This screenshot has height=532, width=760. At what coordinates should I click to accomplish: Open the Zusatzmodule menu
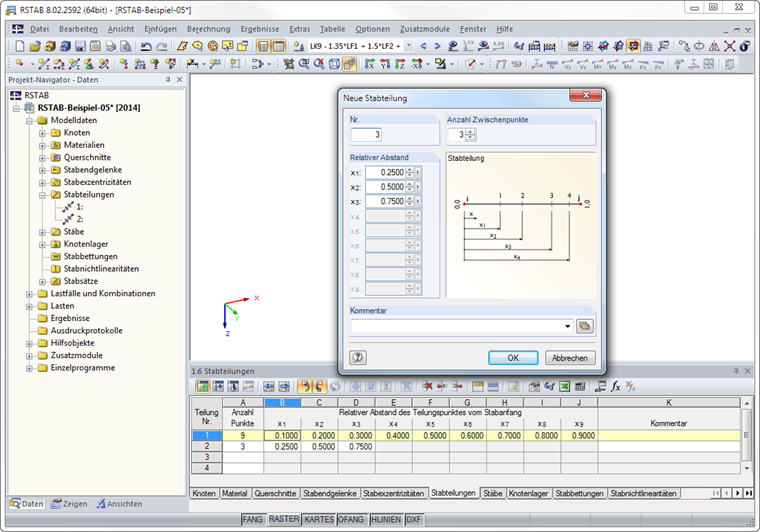(x=425, y=29)
